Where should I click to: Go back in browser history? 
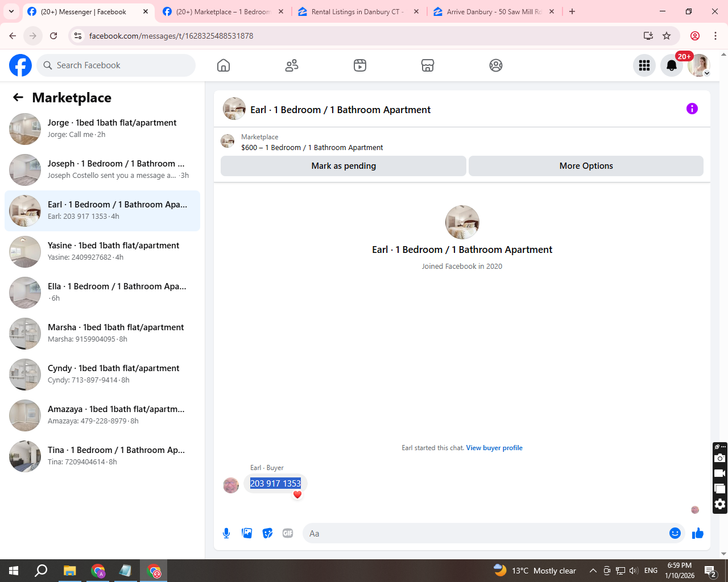13,36
